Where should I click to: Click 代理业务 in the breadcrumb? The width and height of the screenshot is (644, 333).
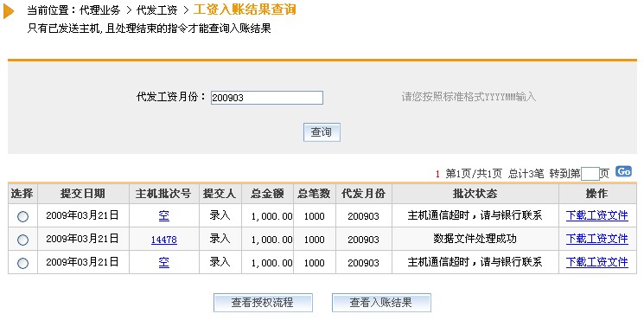click(x=99, y=10)
